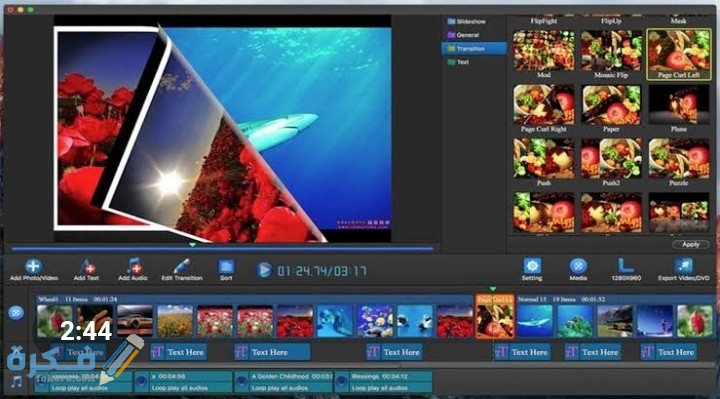Select the A Golden Childhood audio clip

point(283,382)
